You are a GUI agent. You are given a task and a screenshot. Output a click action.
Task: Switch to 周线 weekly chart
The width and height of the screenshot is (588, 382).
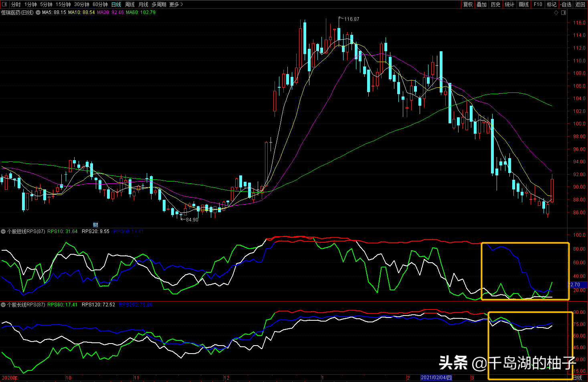[130, 4]
